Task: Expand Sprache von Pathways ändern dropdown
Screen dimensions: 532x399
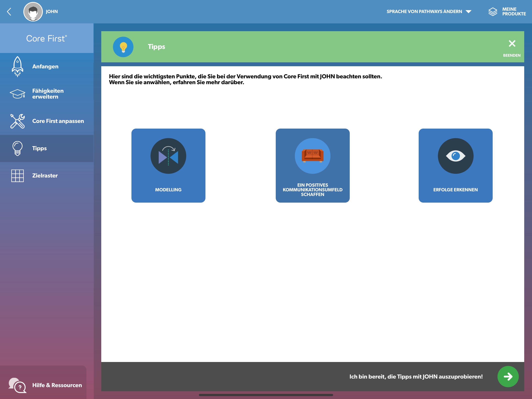Action: (x=429, y=11)
